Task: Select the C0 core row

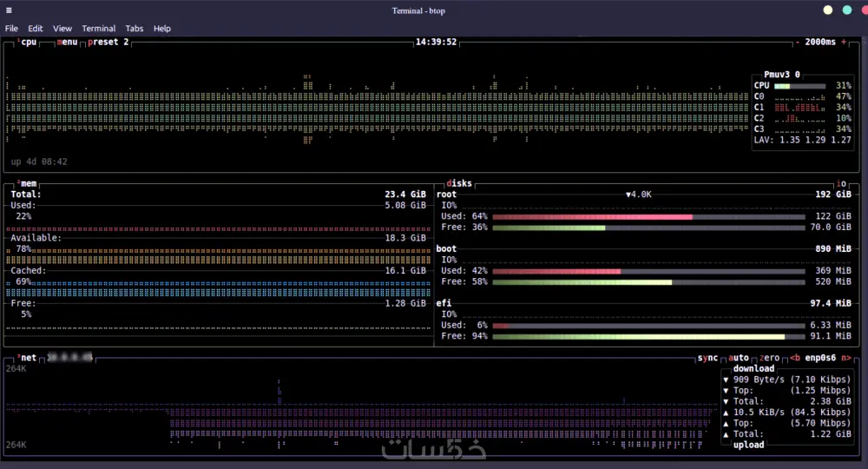Action: tap(803, 96)
